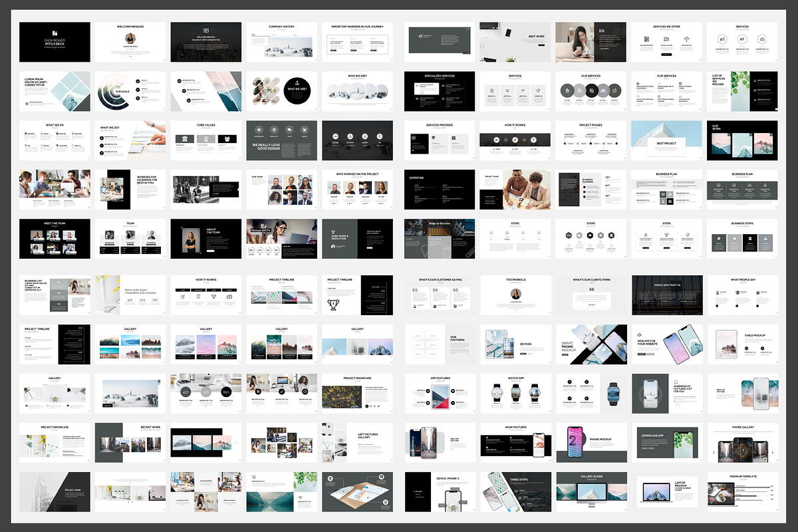
Task: Open the Premium Template slide
Action: click(x=742, y=492)
